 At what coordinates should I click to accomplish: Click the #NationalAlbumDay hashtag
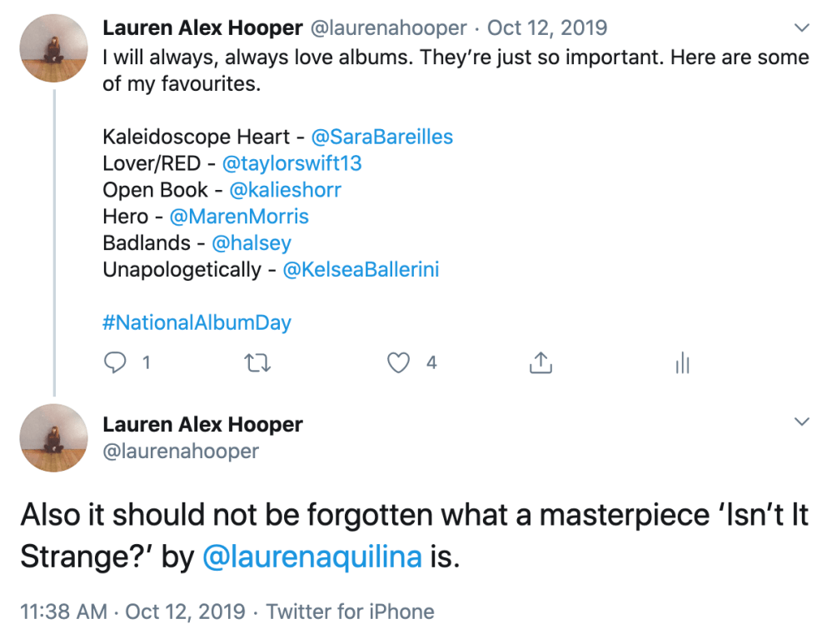(x=197, y=322)
